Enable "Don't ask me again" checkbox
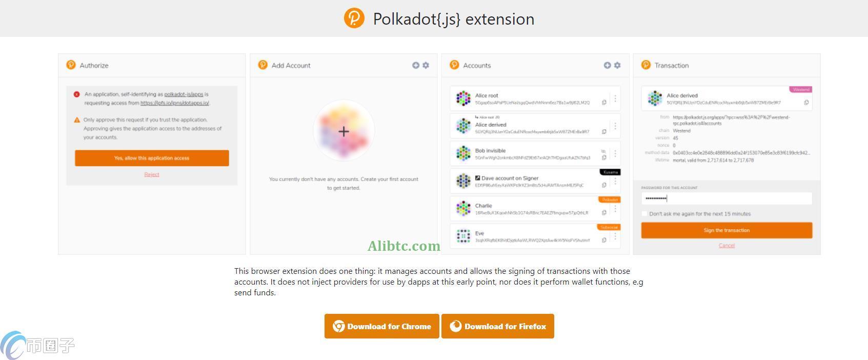The height and width of the screenshot is (360, 868). 644,214
